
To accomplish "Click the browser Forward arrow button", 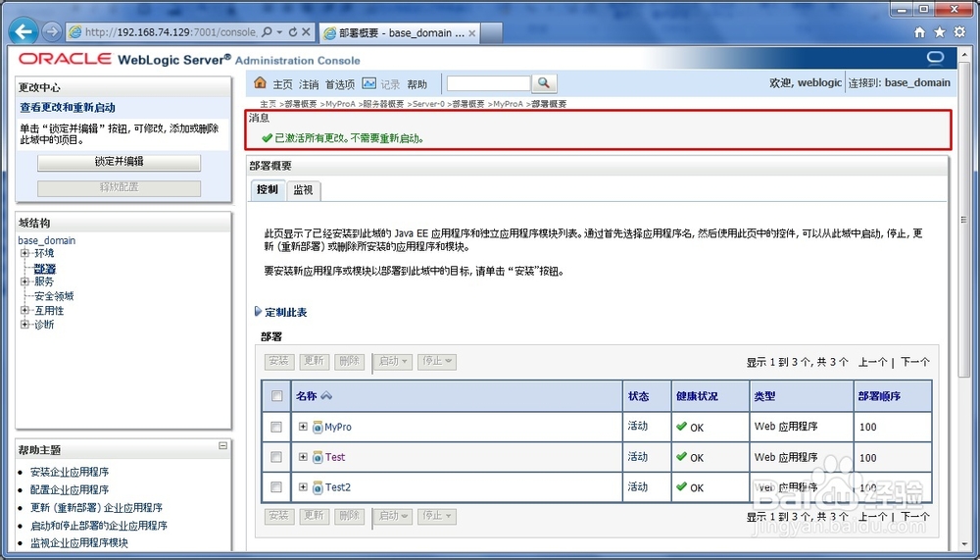I will coord(52,31).
